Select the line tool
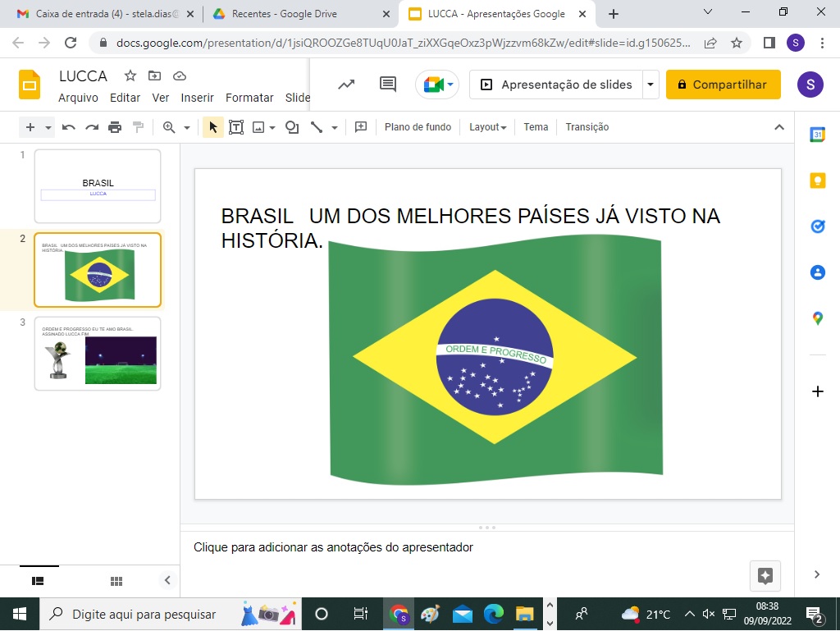This screenshot has width=840, height=631. click(317, 127)
